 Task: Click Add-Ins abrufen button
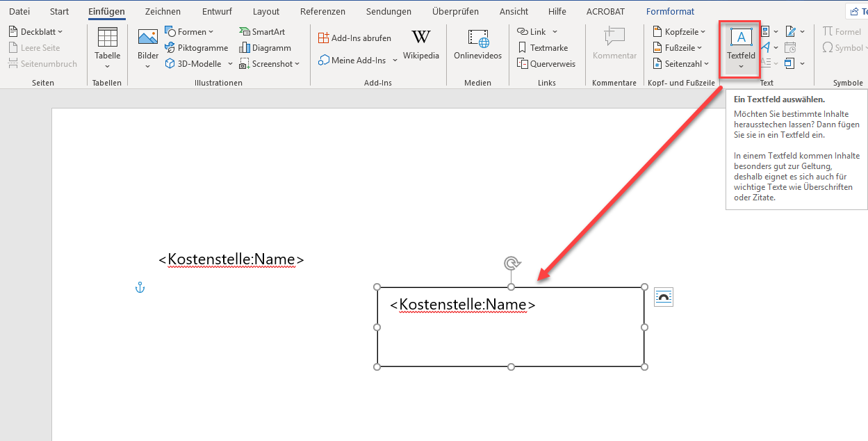[354, 38]
